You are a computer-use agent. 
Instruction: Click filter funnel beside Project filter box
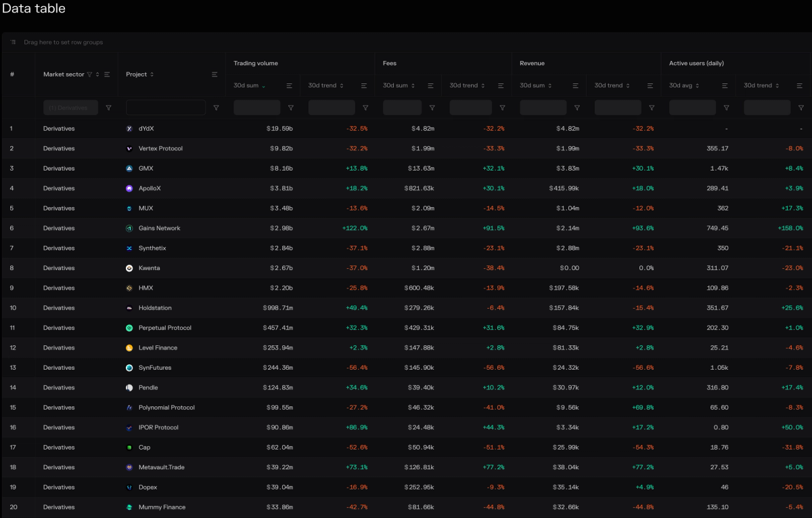[216, 108]
